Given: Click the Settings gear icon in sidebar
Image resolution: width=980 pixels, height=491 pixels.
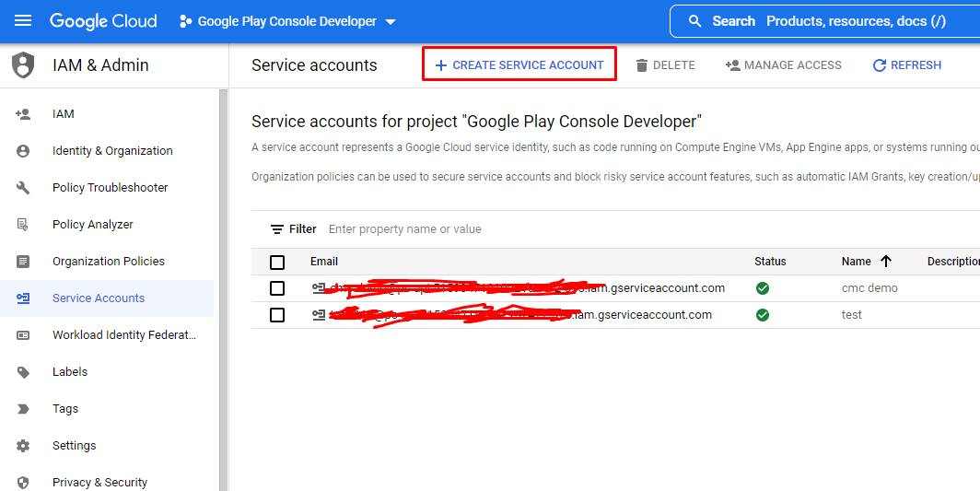Looking at the screenshot, I should click(23, 446).
